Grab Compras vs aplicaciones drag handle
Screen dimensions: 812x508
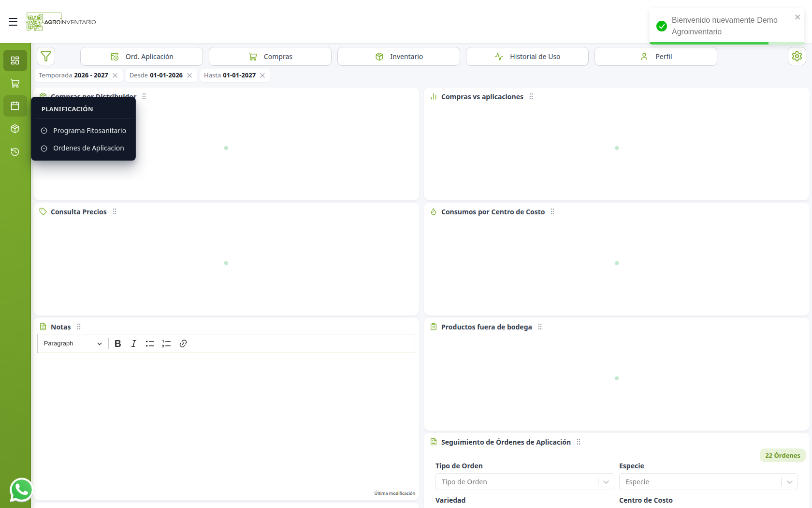(x=531, y=97)
